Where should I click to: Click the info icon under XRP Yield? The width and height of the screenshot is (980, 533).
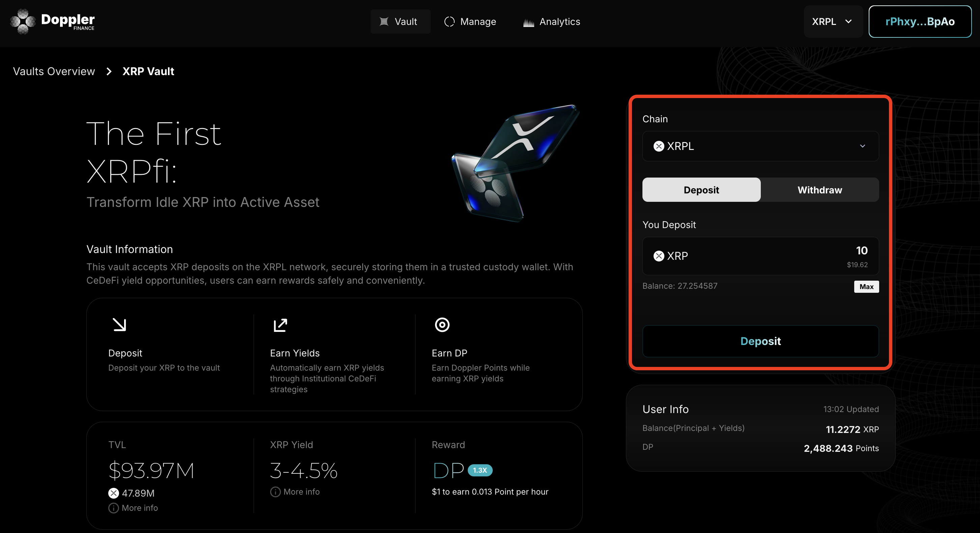tap(275, 492)
